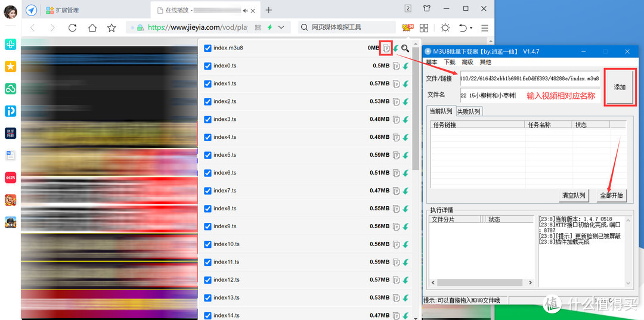
Task: Open the 基本 menu in M3U8 downloader
Action: (431, 63)
